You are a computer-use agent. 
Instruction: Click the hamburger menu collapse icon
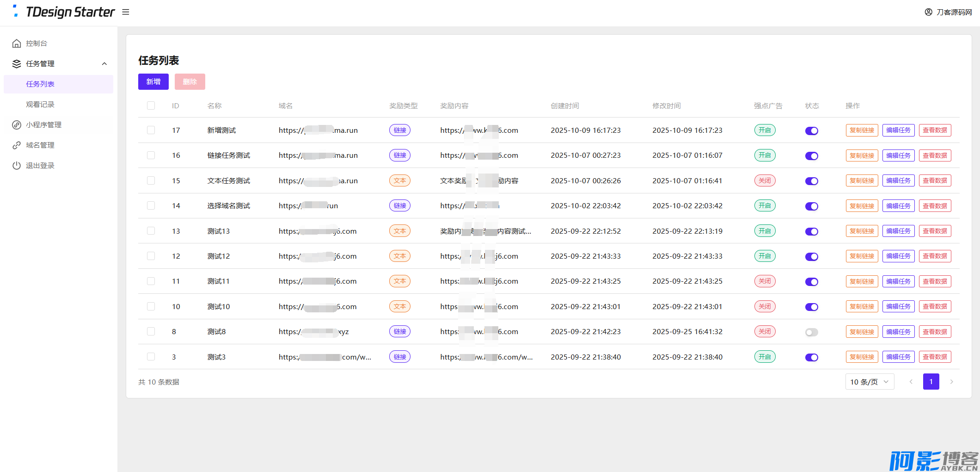tap(125, 12)
